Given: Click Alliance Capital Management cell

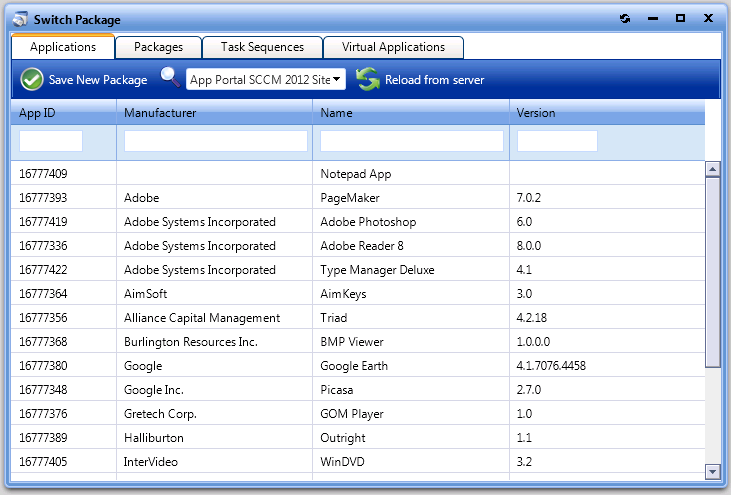Looking at the screenshot, I should coord(214,317).
